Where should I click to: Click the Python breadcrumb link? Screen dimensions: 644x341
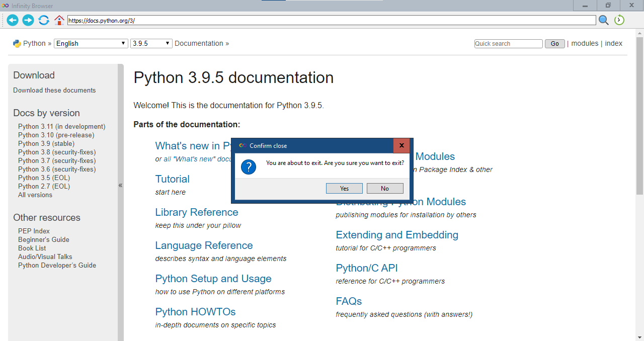[x=34, y=43]
